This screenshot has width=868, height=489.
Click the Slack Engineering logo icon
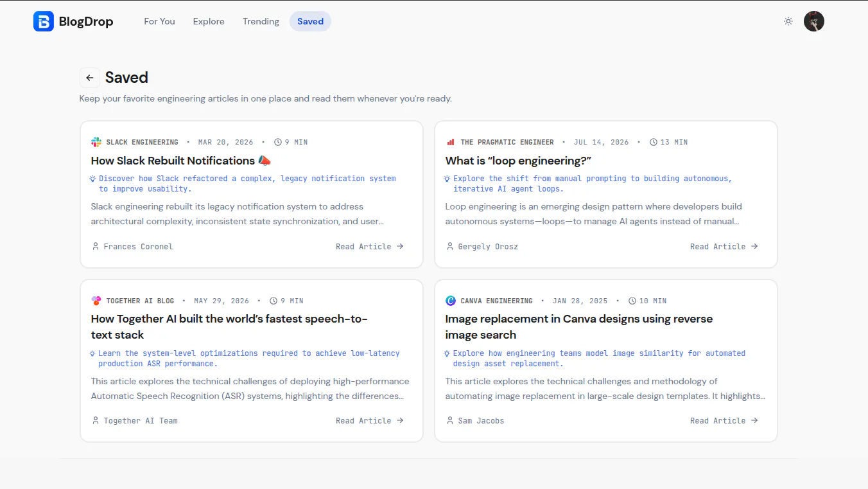(96, 142)
